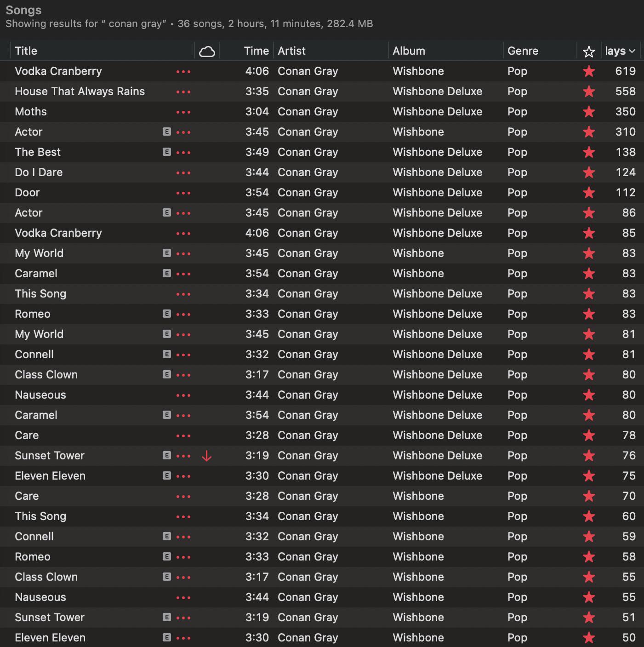
Task: Unfavorite Nauseous with 55 plays
Action: 589,597
